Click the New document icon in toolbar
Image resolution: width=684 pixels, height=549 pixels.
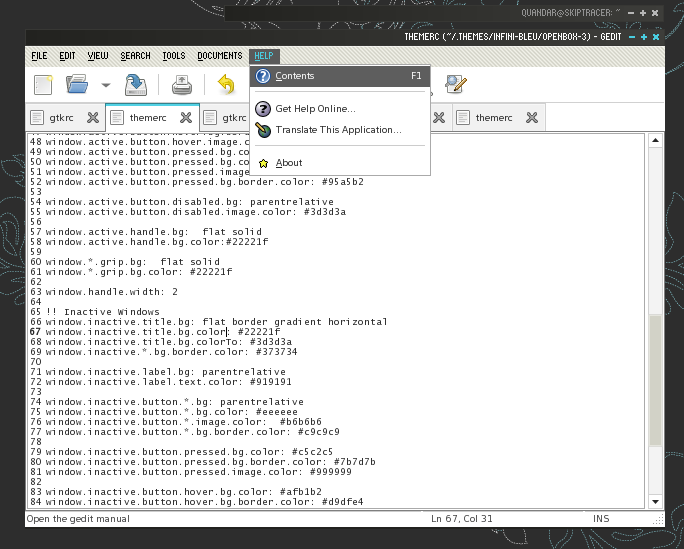(43, 85)
